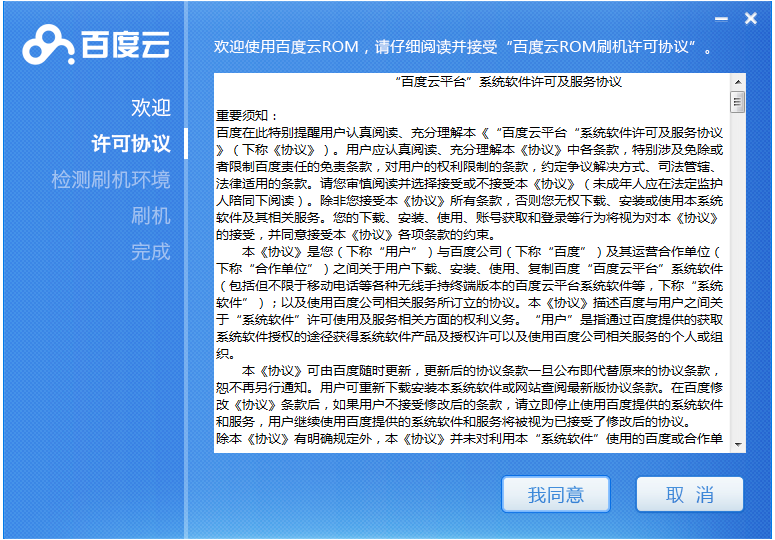This screenshot has height=540, width=775.
Task: Select the 许可协议 step in sidebar
Action: pyautogui.click(x=131, y=143)
